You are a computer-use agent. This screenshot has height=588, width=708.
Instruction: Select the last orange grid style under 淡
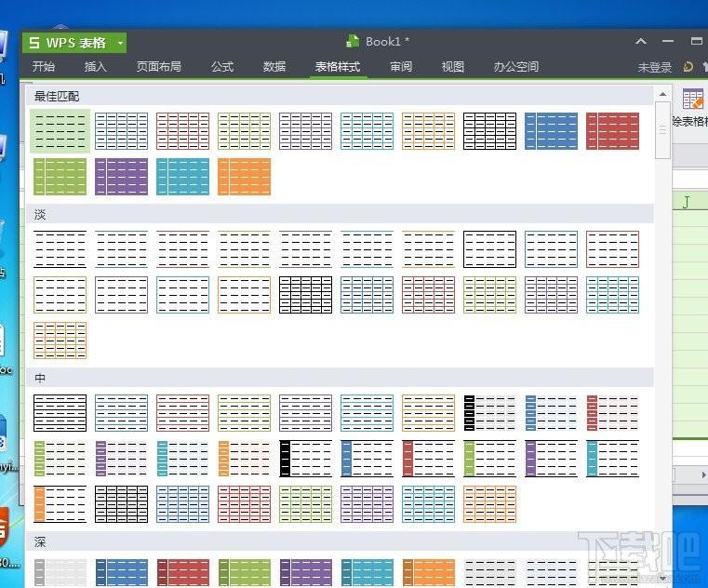coord(60,341)
